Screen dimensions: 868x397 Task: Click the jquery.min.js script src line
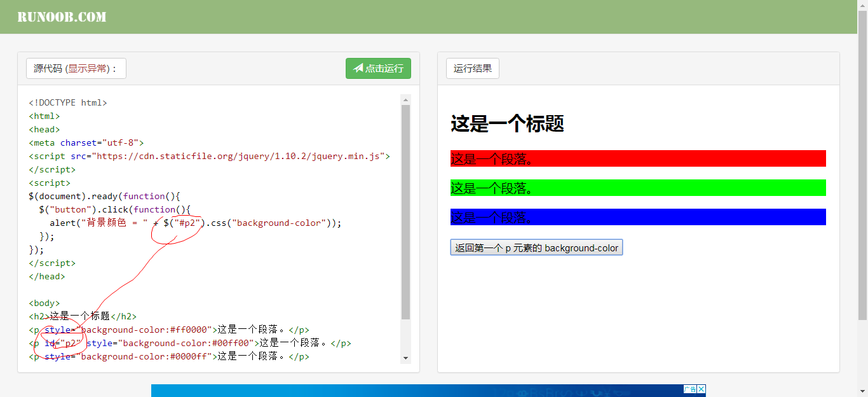coord(210,156)
